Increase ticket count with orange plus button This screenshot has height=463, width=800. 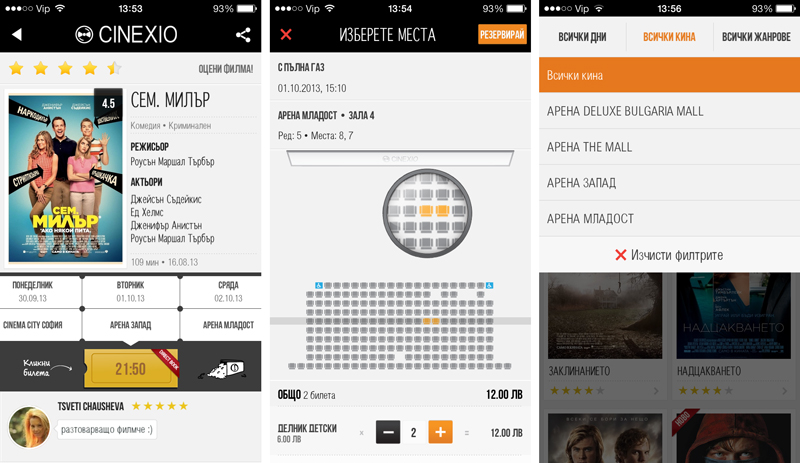click(x=440, y=432)
